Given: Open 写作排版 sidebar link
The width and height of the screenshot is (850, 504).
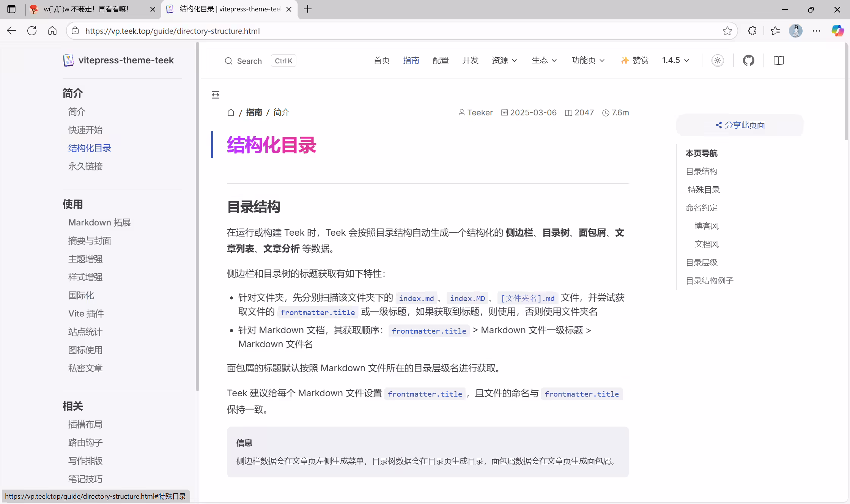Looking at the screenshot, I should (x=85, y=461).
